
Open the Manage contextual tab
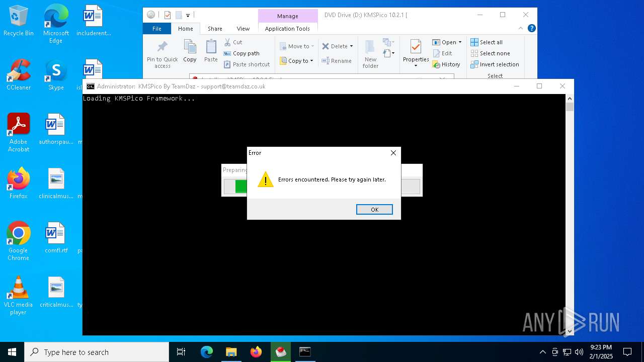pos(288,16)
